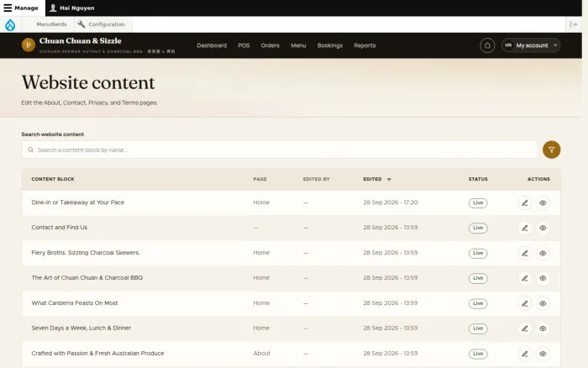This screenshot has height=368, width=588.
Task: Edit Dine-in or Takeaway at Your Pace
Action: [x=525, y=203]
